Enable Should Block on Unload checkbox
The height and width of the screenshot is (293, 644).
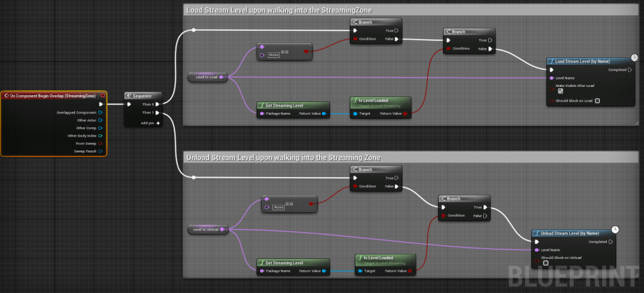point(546,263)
